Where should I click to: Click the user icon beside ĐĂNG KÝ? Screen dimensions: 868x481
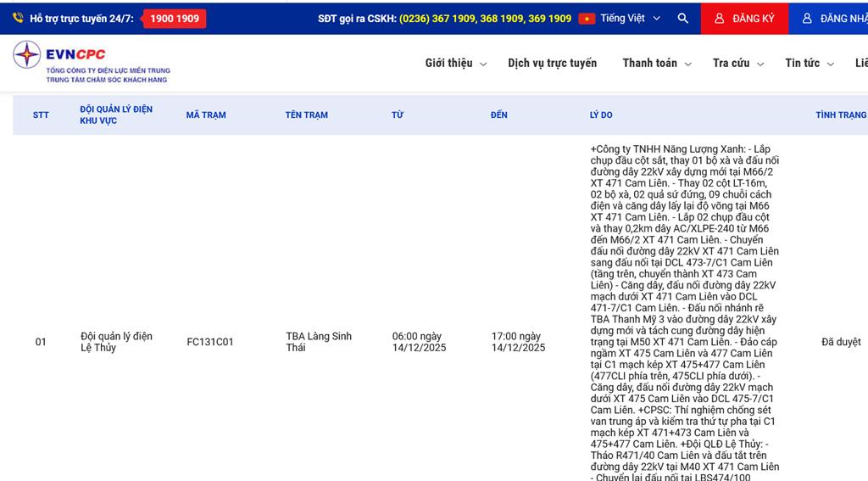[x=720, y=19]
